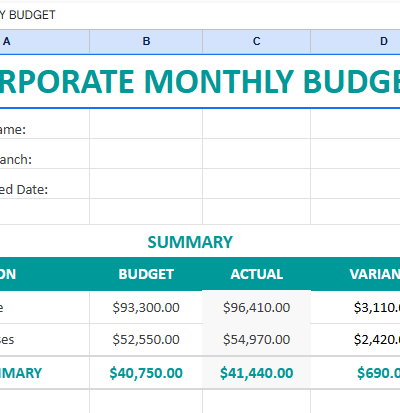
Task: Select column A header
Action: coord(45,42)
